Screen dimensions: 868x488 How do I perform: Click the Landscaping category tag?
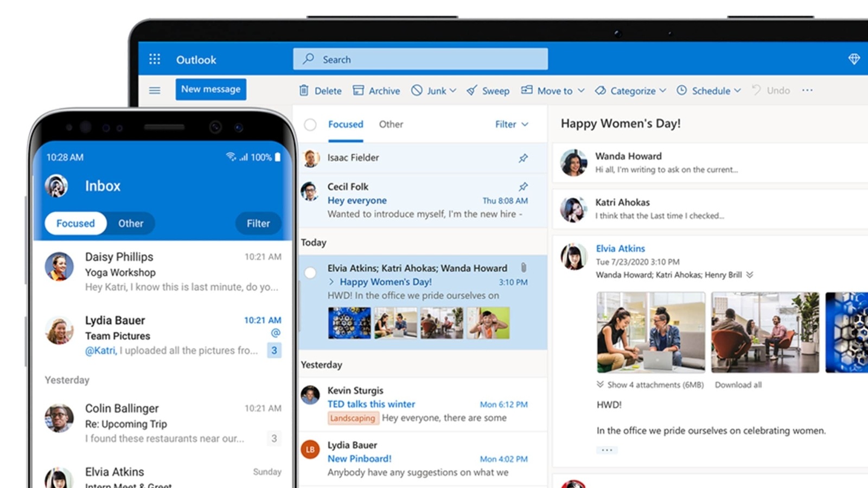click(353, 418)
